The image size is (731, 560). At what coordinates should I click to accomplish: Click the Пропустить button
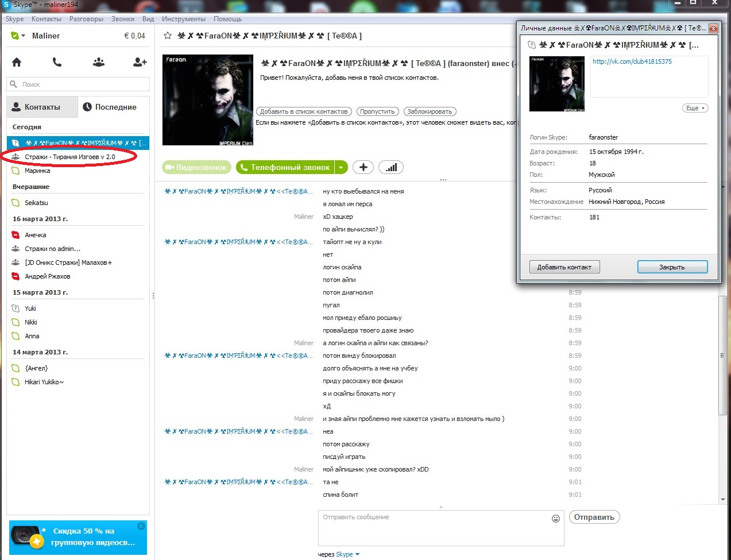coord(377,111)
